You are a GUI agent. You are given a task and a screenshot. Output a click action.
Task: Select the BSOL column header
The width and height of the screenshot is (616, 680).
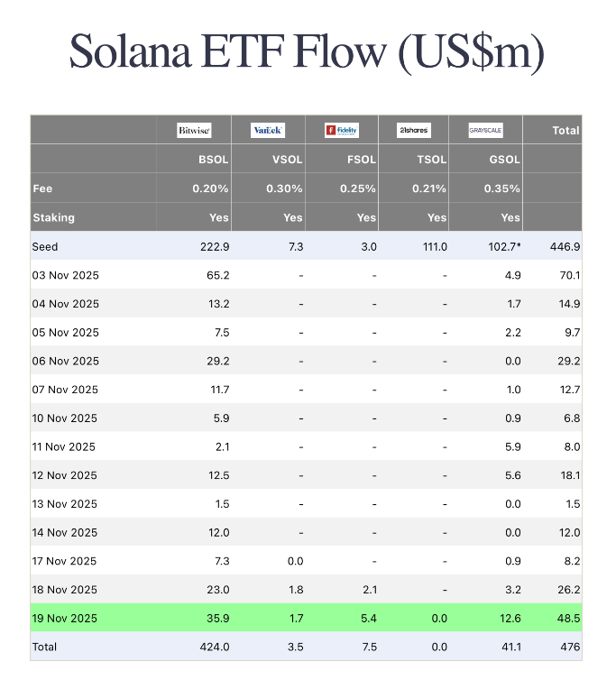tap(212, 160)
